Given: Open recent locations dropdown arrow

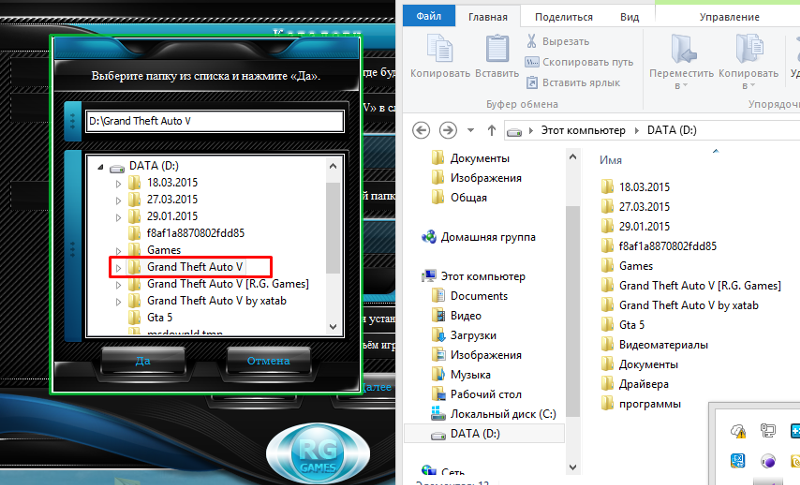Looking at the screenshot, I should click(471, 131).
